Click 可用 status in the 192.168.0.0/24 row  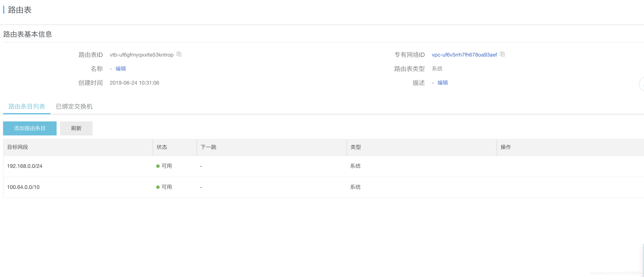pos(164,166)
